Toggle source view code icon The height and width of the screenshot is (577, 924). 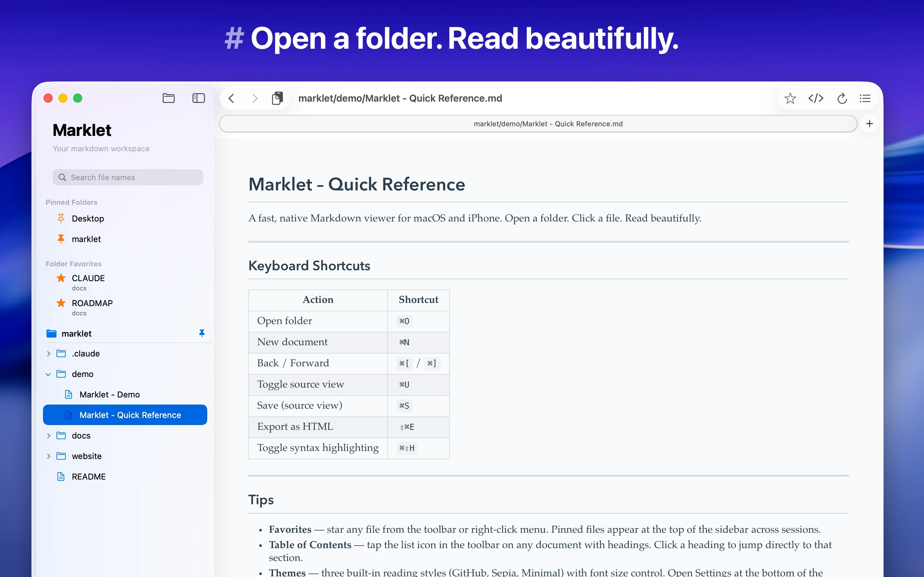(x=816, y=98)
